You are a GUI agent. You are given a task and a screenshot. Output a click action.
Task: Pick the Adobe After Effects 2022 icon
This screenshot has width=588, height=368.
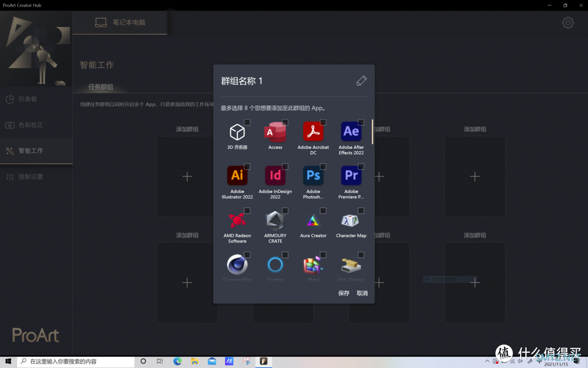(351, 131)
